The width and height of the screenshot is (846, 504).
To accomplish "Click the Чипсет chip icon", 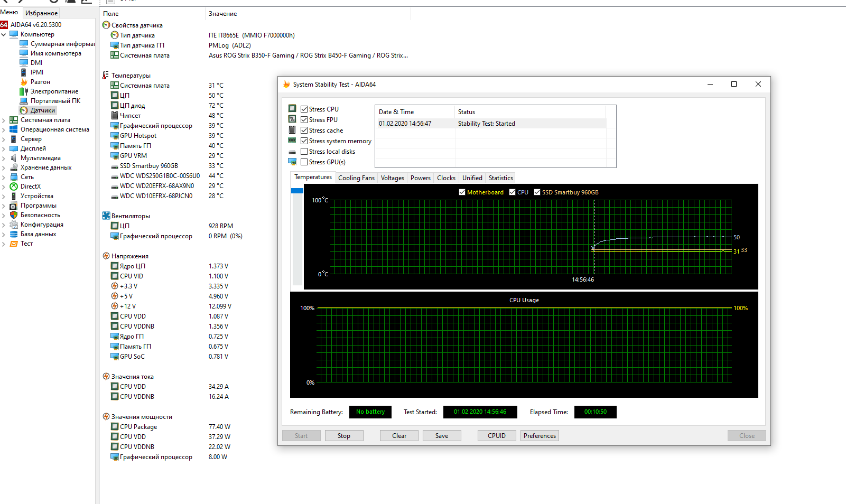I will 115,116.
